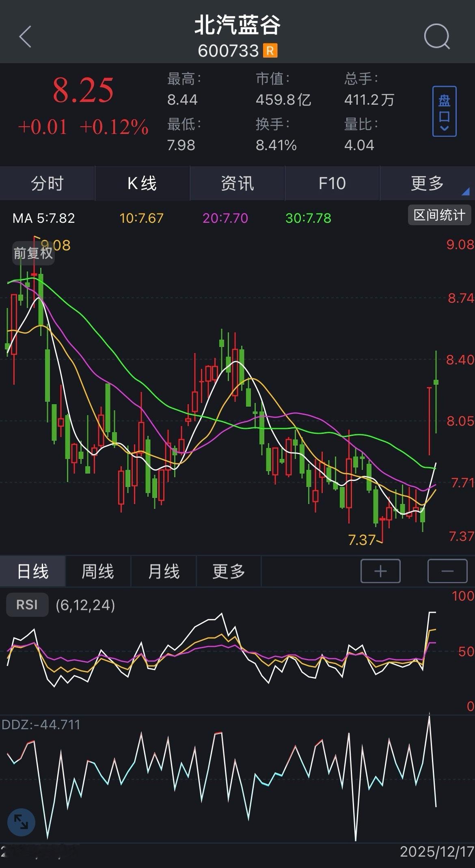Tap the back arrow icon
The width and height of the screenshot is (475, 868).
(x=25, y=37)
